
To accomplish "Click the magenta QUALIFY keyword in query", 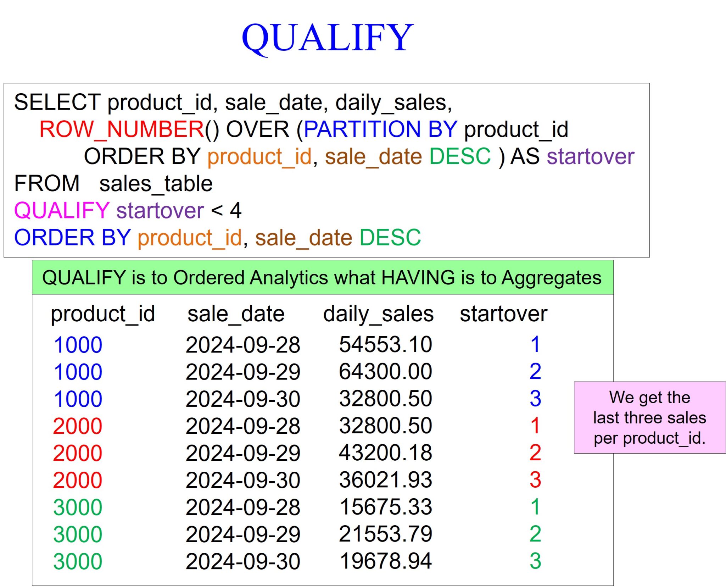I will 62,210.
